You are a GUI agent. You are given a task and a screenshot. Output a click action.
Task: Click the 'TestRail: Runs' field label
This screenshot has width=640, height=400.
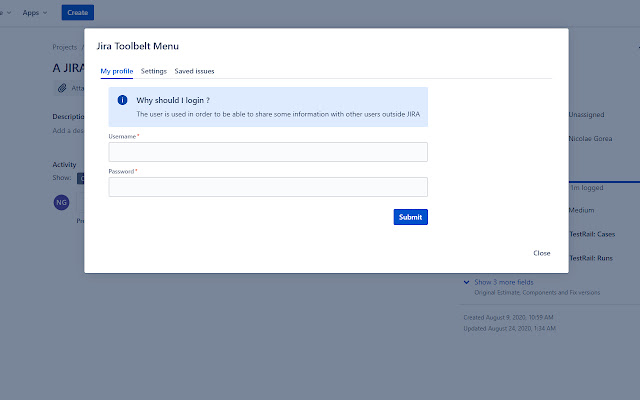click(591, 258)
